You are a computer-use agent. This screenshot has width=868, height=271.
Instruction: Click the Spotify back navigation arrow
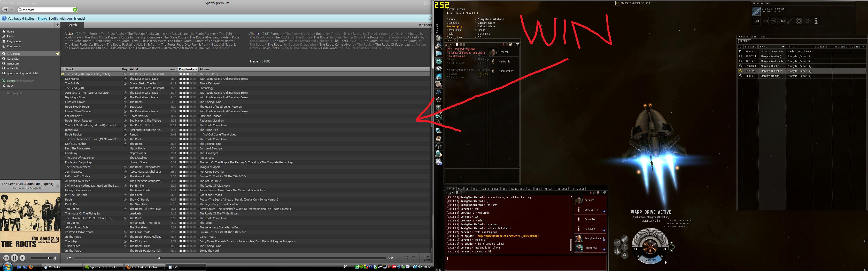point(6,10)
